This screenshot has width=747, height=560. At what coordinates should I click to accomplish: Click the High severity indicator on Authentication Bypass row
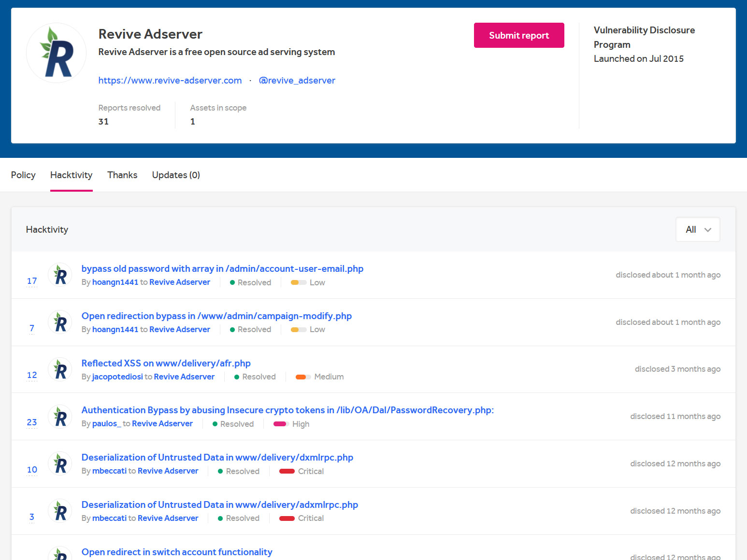(x=291, y=424)
